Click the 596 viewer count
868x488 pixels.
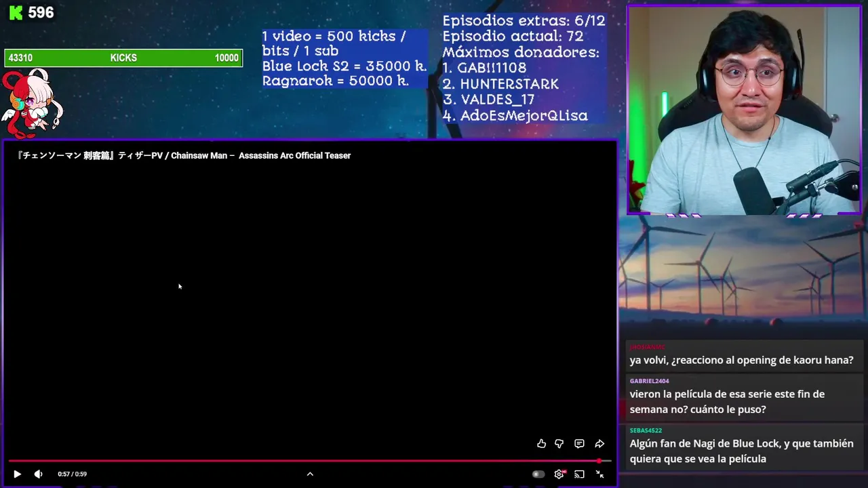41,13
